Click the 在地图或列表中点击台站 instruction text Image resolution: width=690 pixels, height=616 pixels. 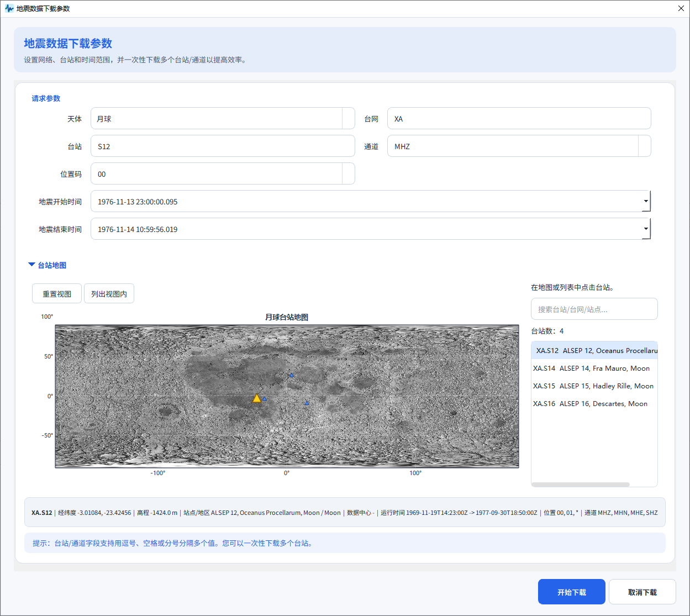[572, 287]
